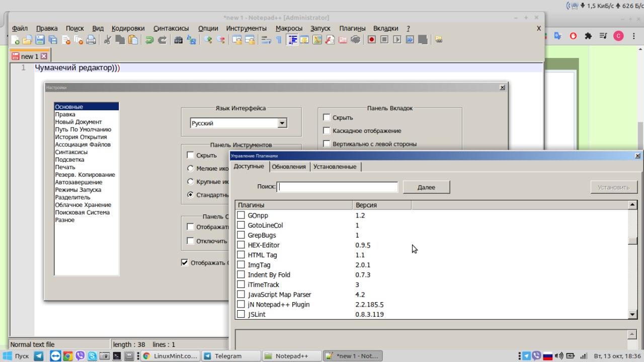Enable Вертикально с левой стороны checkbox

327,143
